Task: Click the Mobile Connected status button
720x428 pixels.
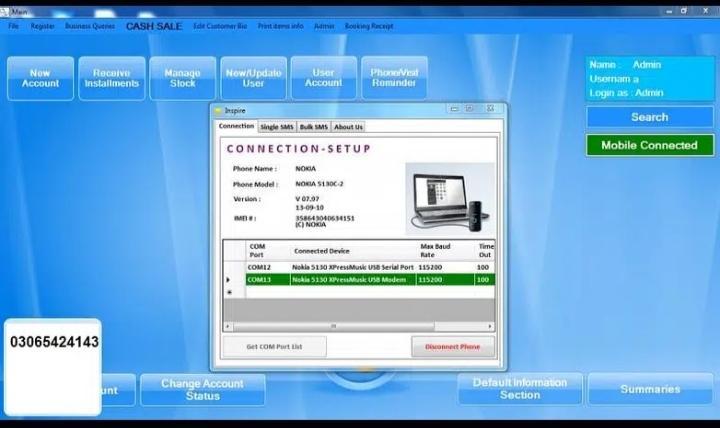Action: pyautogui.click(x=650, y=145)
